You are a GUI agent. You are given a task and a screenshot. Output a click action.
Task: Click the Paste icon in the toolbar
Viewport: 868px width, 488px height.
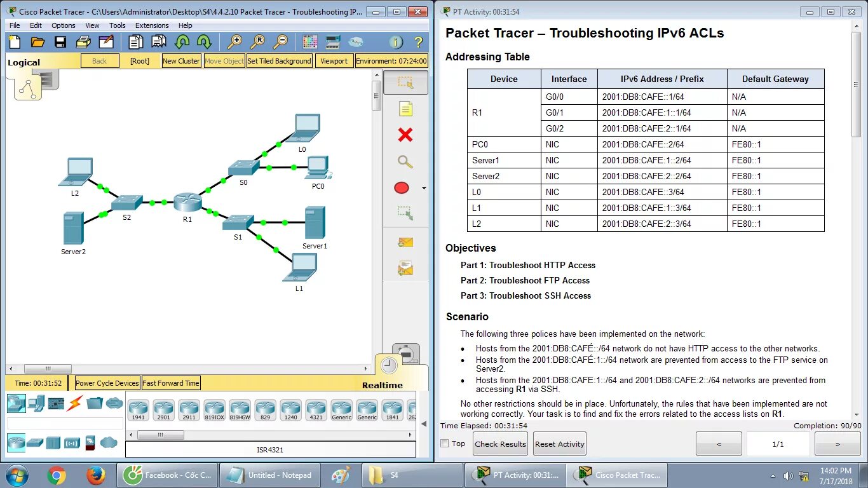click(158, 43)
